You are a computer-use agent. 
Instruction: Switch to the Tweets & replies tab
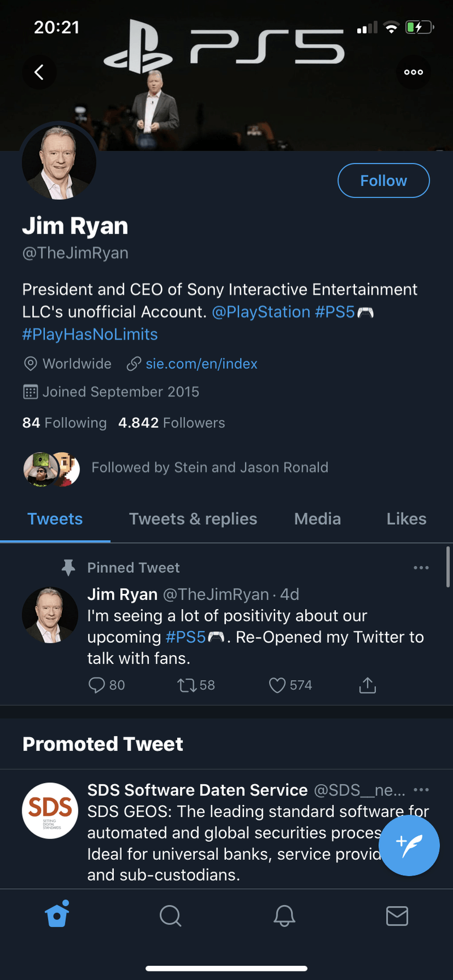[193, 519]
